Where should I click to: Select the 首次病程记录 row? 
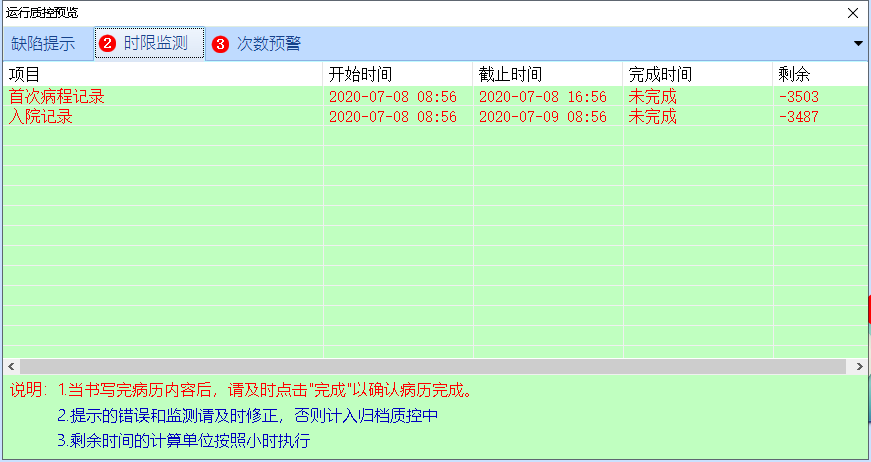pos(436,97)
